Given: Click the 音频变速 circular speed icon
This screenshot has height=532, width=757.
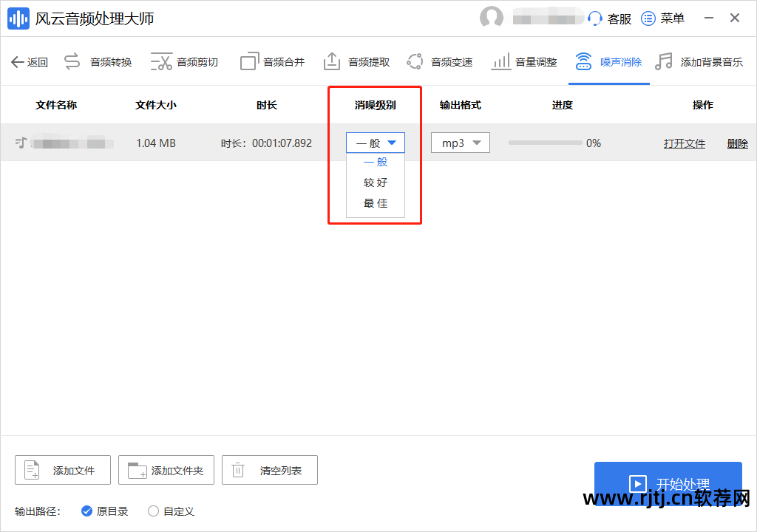Looking at the screenshot, I should click(415, 61).
